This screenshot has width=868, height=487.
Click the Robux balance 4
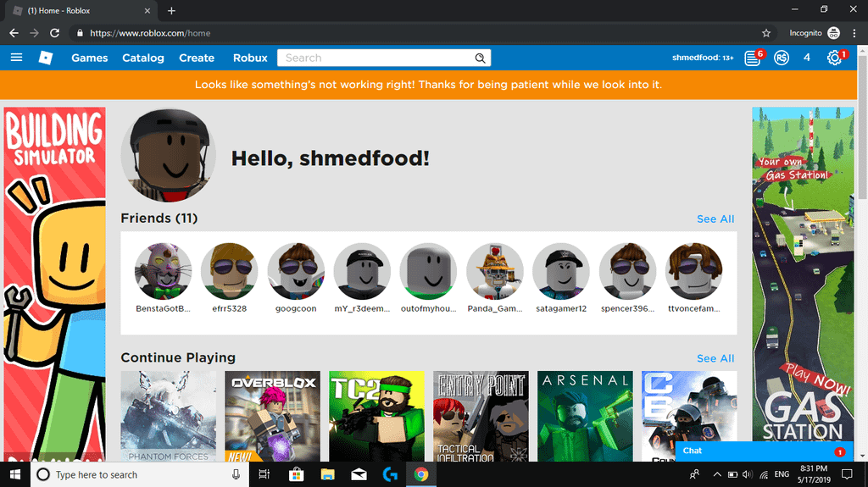coord(807,58)
